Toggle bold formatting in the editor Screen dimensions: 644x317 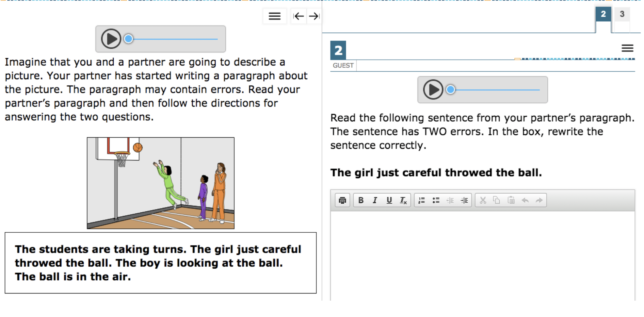point(361,200)
